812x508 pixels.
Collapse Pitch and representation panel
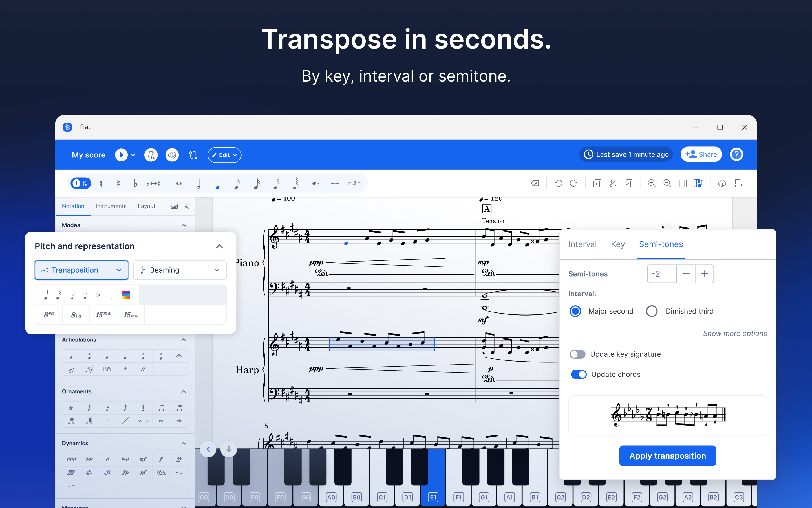pos(219,246)
